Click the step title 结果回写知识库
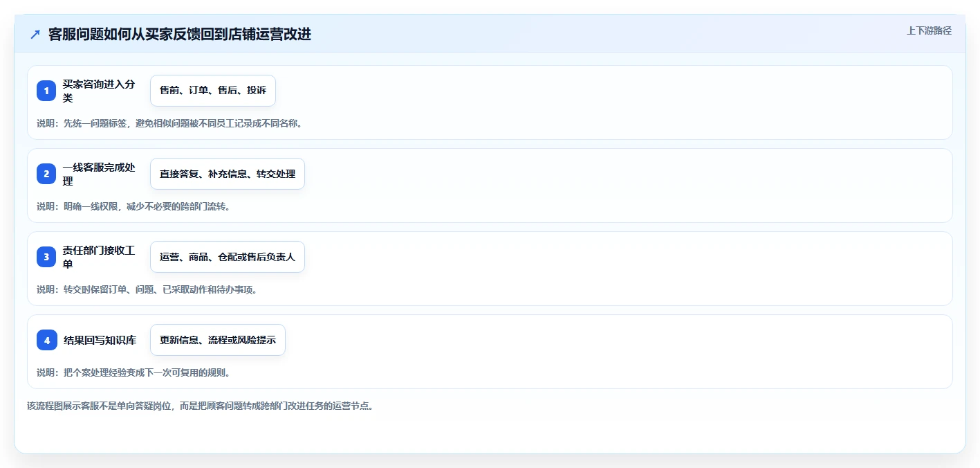Viewport: 980px width, 468px height. (100, 340)
